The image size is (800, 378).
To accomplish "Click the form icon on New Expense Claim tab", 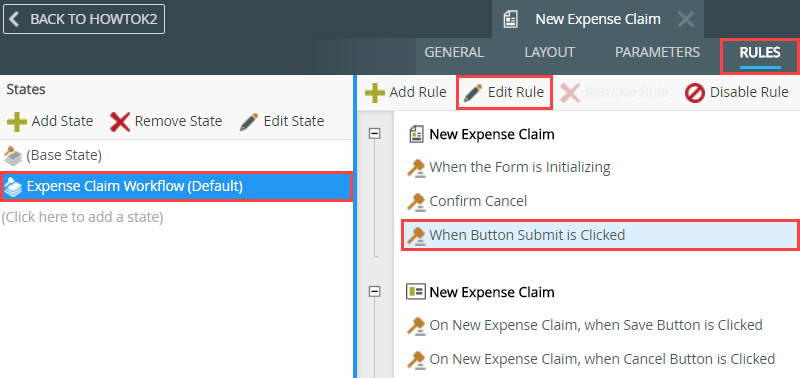I will [x=510, y=20].
